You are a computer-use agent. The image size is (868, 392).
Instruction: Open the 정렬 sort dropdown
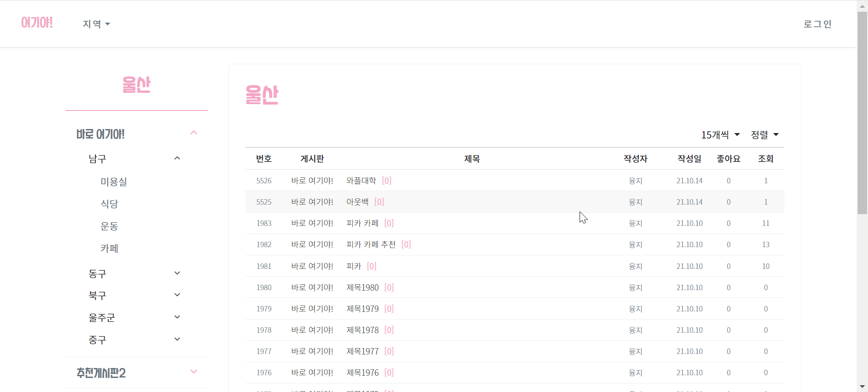(764, 135)
